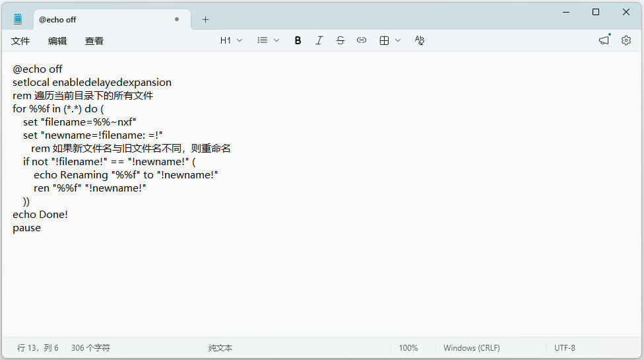Click the 100% zoom level in status bar
The height and width of the screenshot is (360, 644).
408,347
